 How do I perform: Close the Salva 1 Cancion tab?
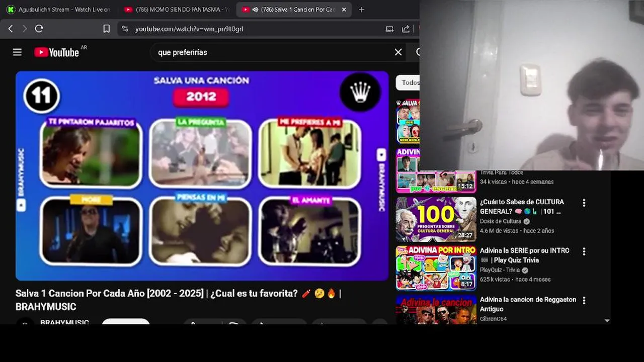click(x=344, y=10)
